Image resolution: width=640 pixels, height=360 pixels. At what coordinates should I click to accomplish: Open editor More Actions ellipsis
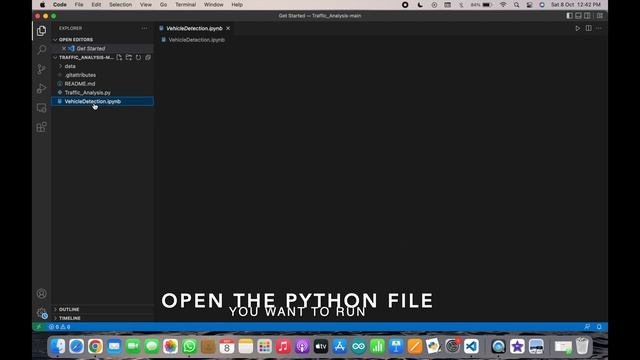tap(599, 28)
